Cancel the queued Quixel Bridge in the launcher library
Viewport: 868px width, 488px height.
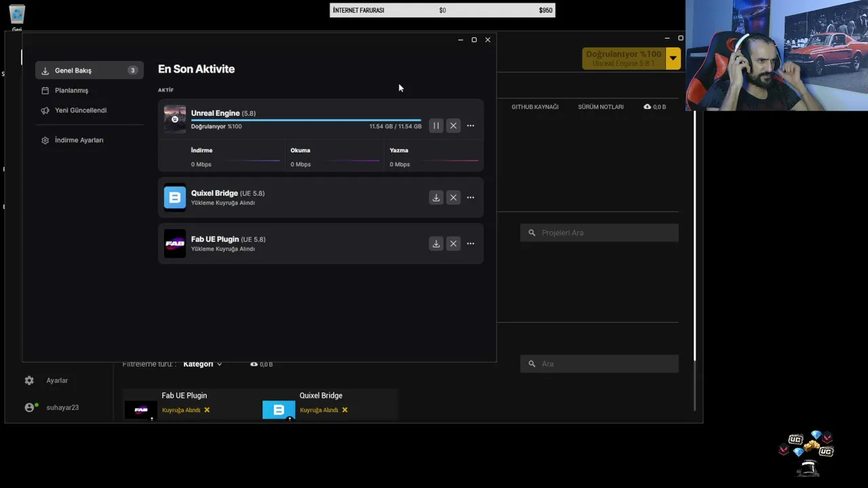344,410
